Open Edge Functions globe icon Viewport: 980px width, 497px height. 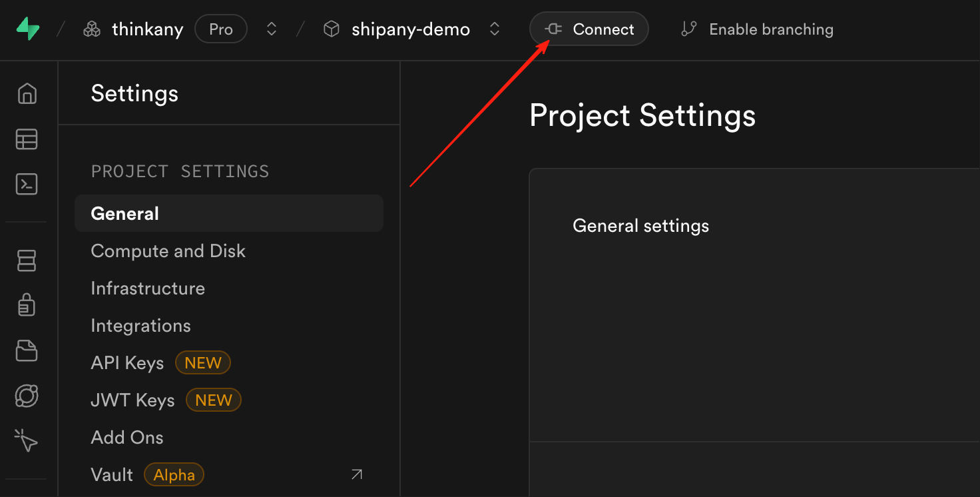[27, 396]
